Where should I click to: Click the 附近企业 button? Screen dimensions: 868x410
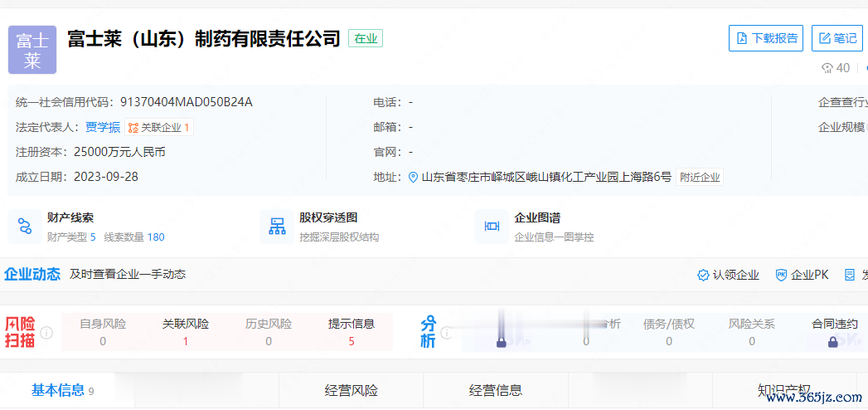tap(700, 178)
